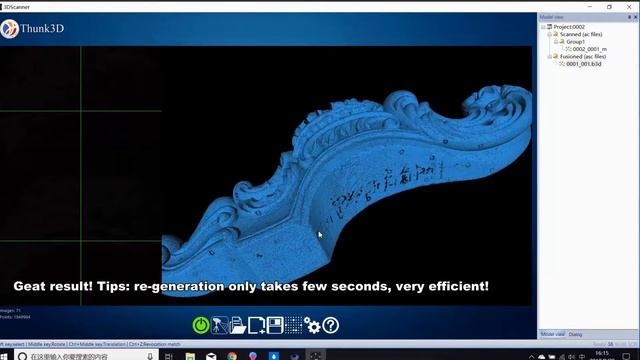Click the Thunk3D logo
640x360 pixels.
[x=32, y=29]
